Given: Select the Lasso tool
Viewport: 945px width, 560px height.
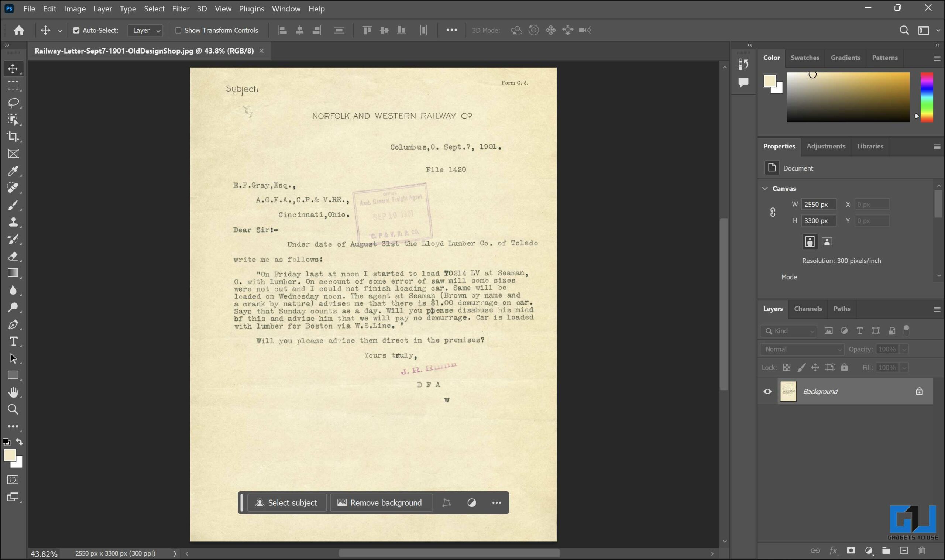Looking at the screenshot, I should [x=13, y=103].
